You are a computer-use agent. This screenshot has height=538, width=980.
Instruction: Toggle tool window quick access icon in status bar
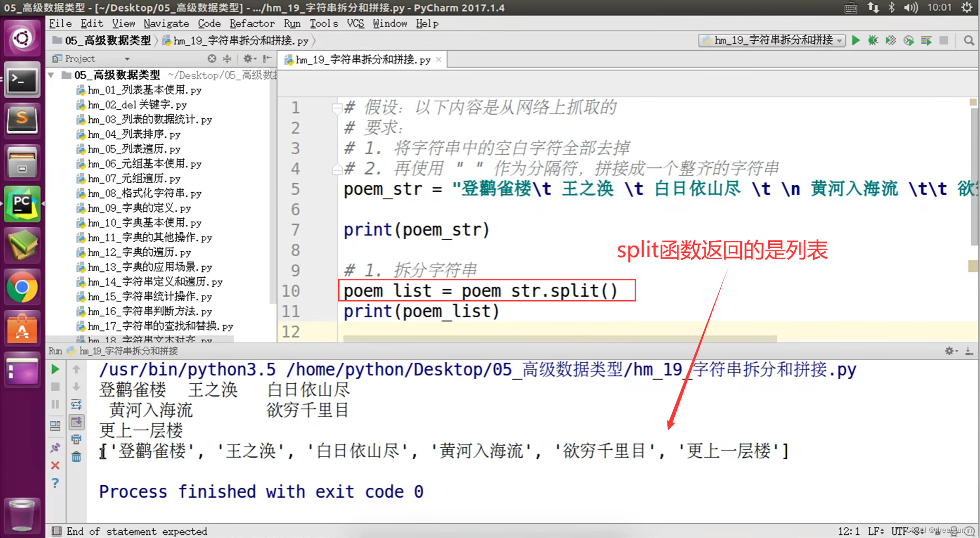click(x=56, y=531)
